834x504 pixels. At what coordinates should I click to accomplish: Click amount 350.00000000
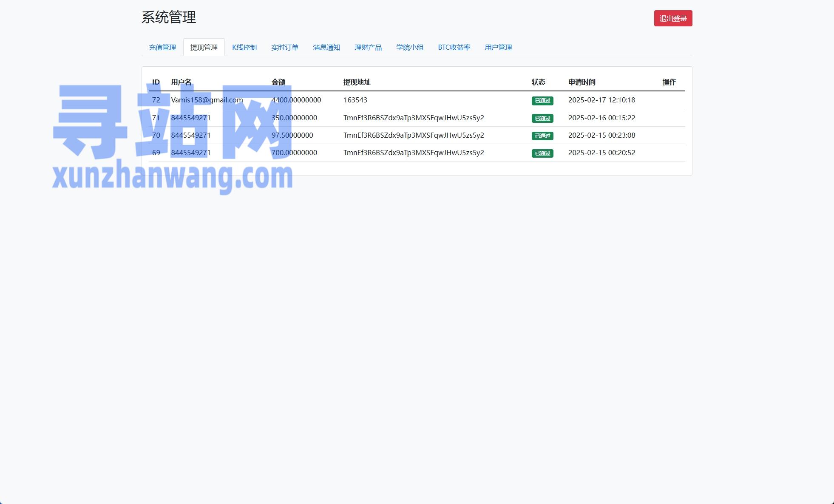295,118
